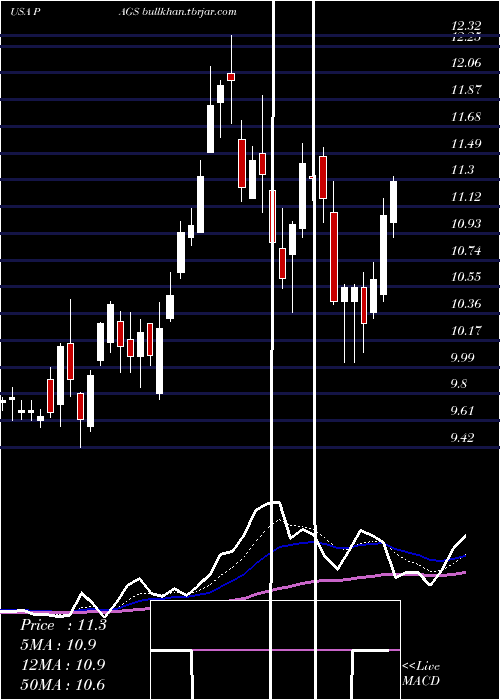Click the 10.74 price axis label
The image size is (500, 700).
pyautogui.click(x=466, y=251)
